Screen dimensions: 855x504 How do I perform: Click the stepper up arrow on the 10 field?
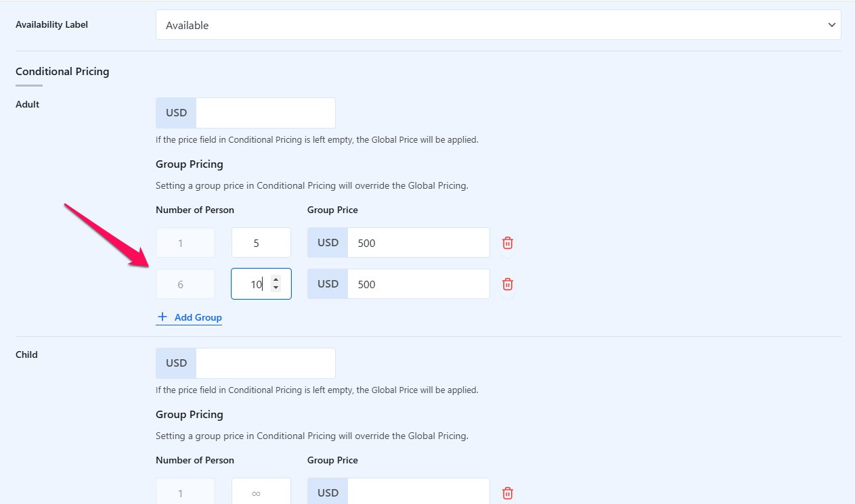pyautogui.click(x=276, y=279)
